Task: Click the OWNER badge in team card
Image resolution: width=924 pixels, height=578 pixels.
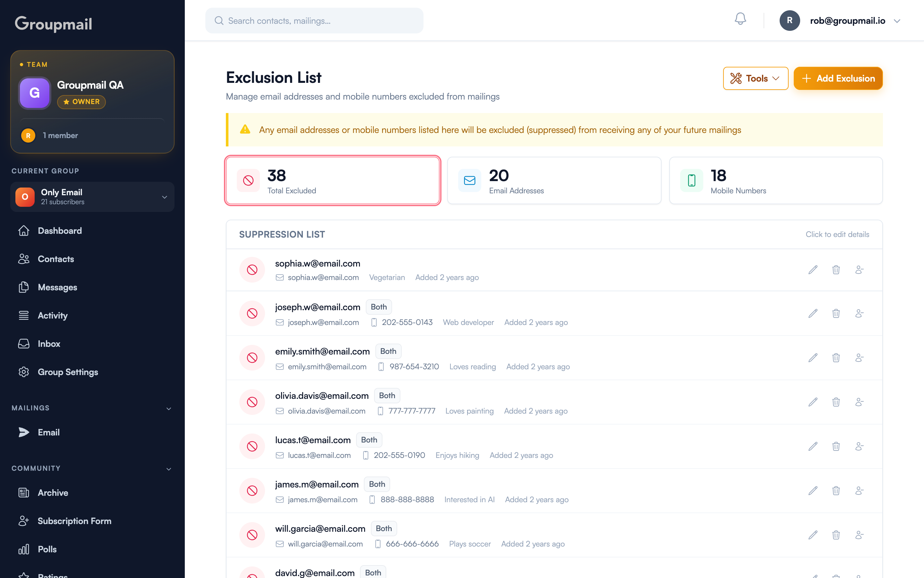Action: (x=81, y=102)
